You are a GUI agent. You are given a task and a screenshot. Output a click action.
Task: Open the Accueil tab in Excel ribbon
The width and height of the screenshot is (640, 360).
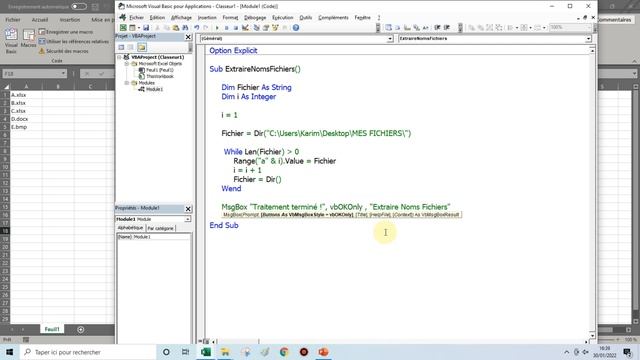point(40,20)
